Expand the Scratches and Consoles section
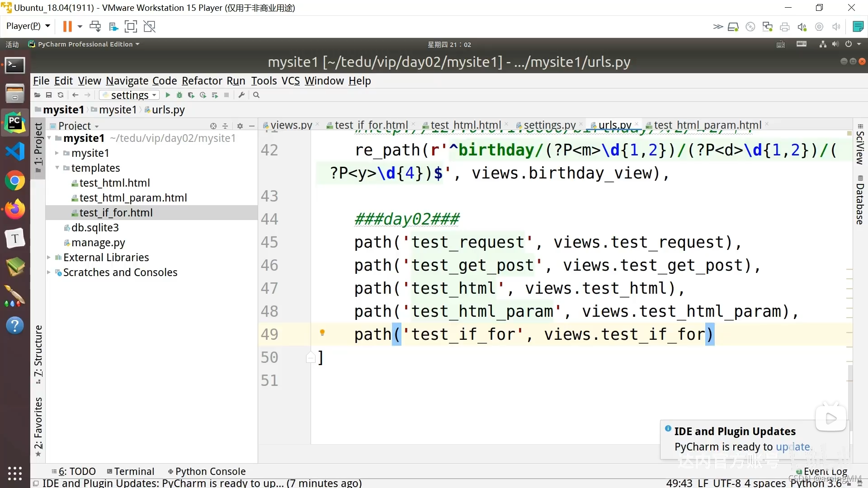The height and width of the screenshot is (488, 868). [49, 272]
